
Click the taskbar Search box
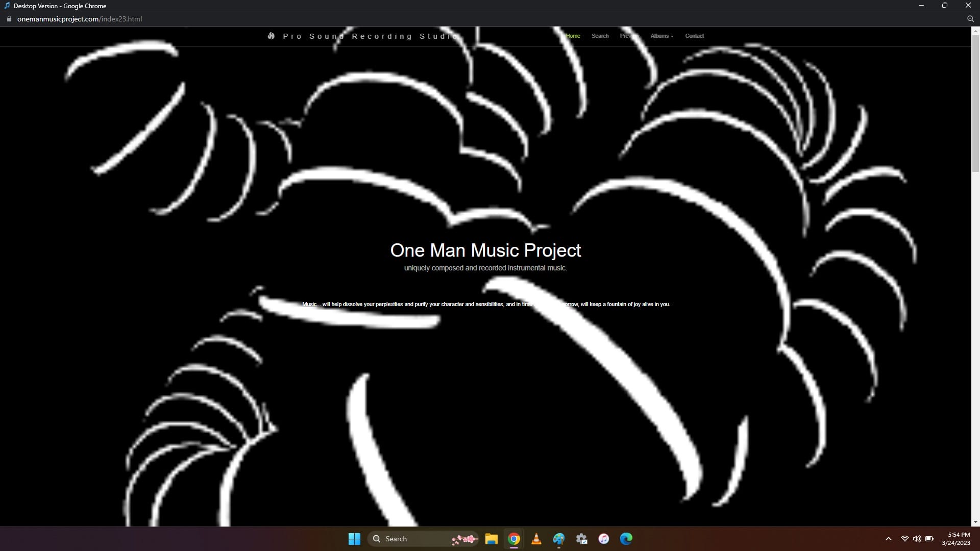coord(413,539)
